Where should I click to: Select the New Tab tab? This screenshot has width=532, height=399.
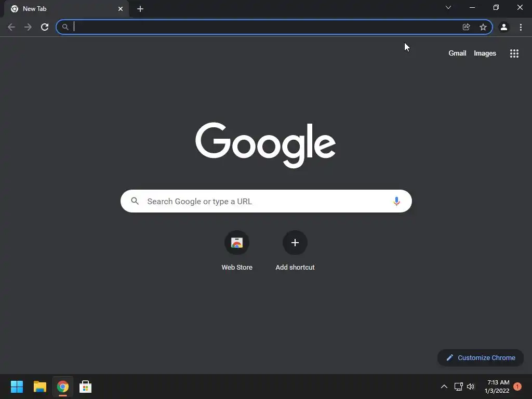tap(66, 9)
